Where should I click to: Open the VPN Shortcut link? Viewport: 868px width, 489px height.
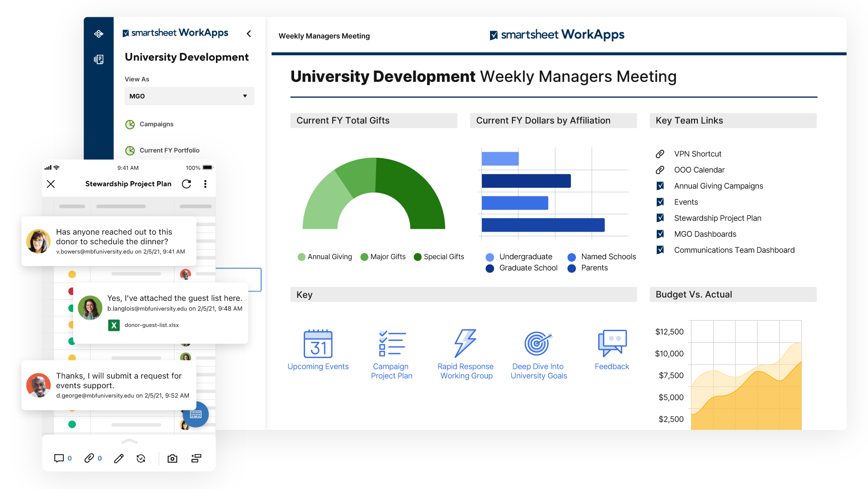tap(698, 153)
